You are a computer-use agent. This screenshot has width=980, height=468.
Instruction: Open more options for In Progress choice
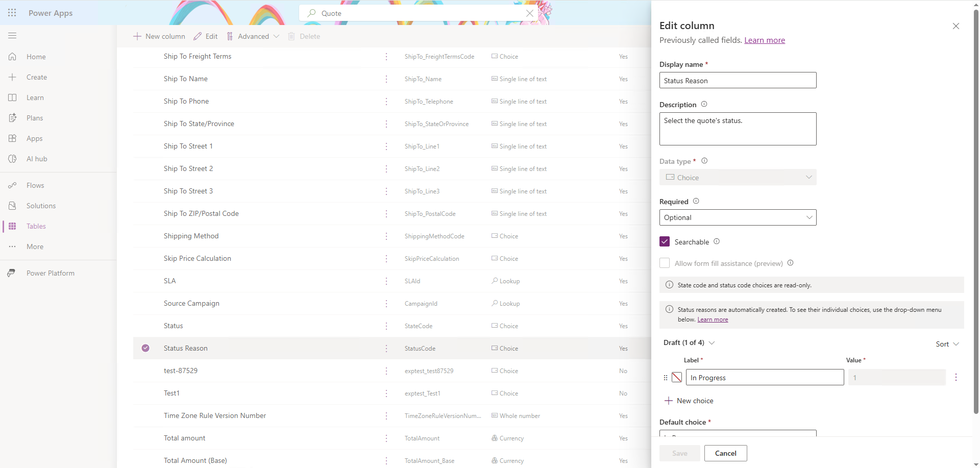(956, 377)
